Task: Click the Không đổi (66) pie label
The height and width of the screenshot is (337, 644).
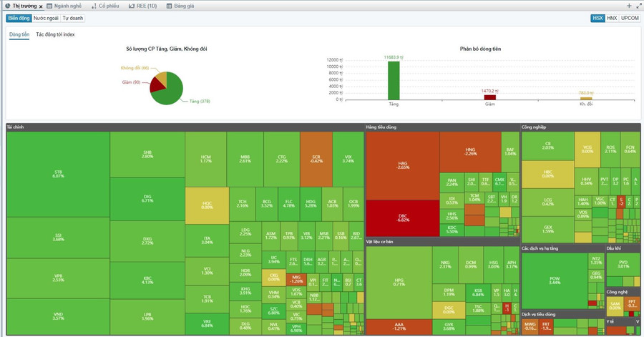Action: click(135, 68)
